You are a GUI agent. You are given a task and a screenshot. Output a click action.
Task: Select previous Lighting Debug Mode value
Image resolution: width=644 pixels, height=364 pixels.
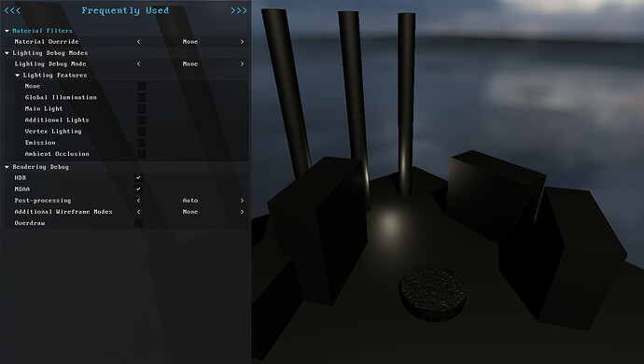(138, 63)
